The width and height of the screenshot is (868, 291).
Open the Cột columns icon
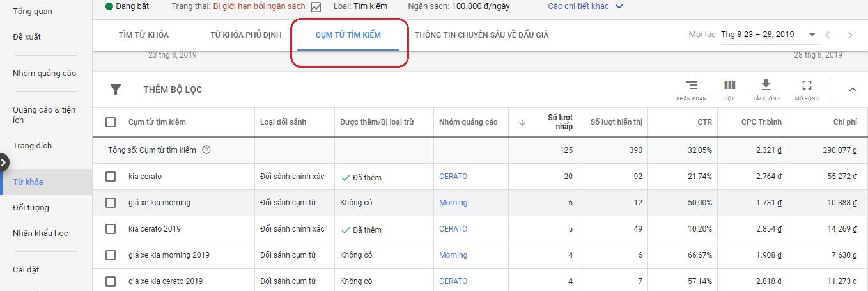(x=729, y=85)
